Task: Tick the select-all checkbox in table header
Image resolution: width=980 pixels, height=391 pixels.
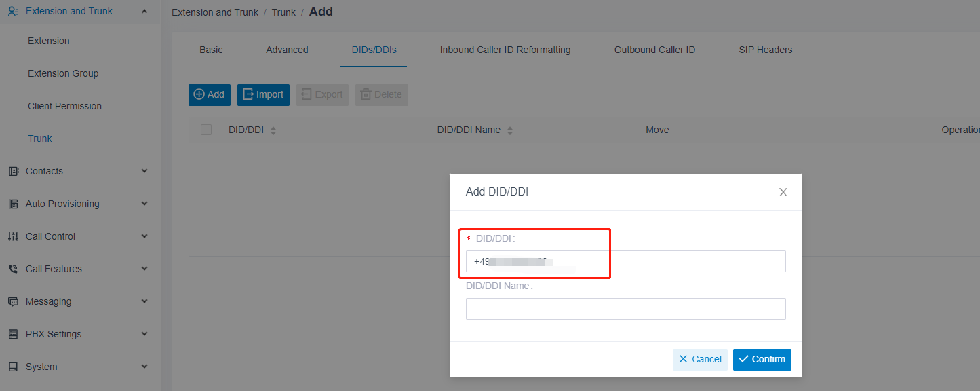Action: pyautogui.click(x=206, y=130)
